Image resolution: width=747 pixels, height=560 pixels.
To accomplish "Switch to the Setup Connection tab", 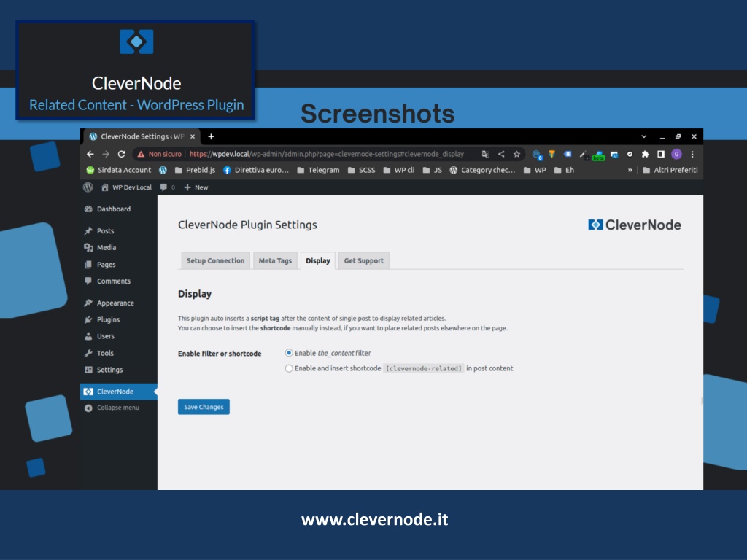I will [215, 260].
